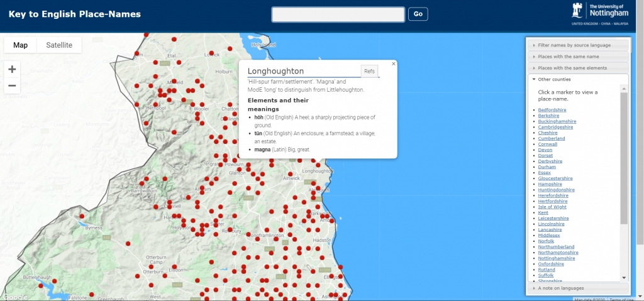Open the Northumberland county link

coord(556,247)
